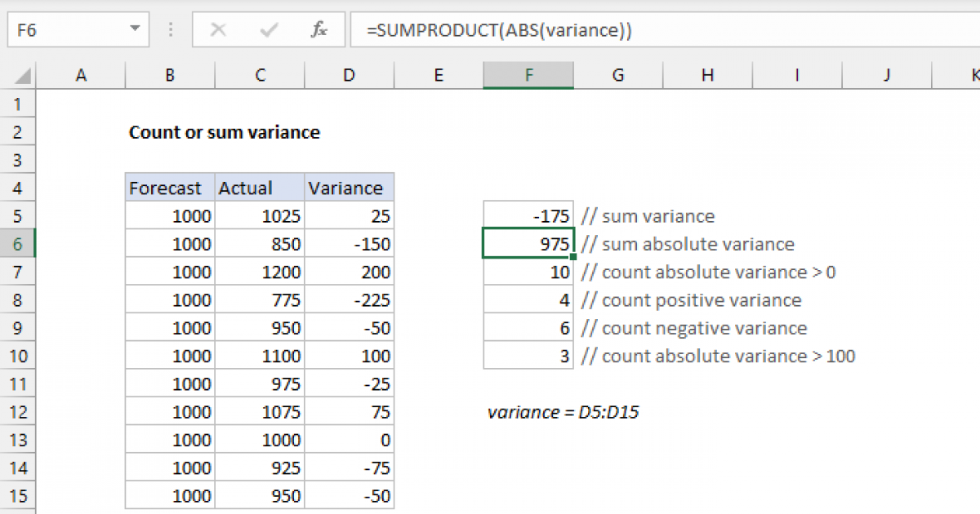Click the cell showing 975 absolute variance
This screenshot has height=514, width=980.
coord(528,243)
